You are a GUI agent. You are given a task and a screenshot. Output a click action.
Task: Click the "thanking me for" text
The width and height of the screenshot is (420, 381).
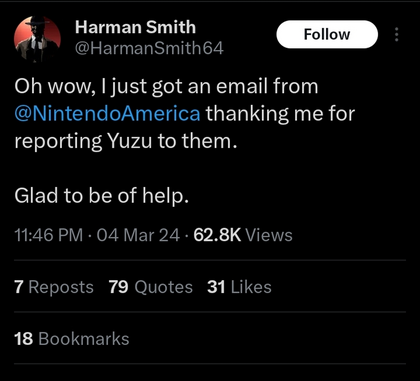click(x=280, y=114)
